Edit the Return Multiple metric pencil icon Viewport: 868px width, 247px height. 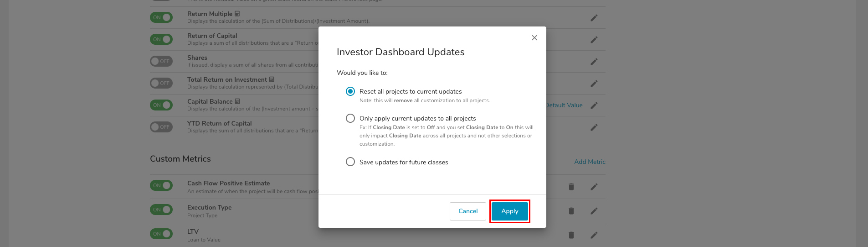click(594, 18)
